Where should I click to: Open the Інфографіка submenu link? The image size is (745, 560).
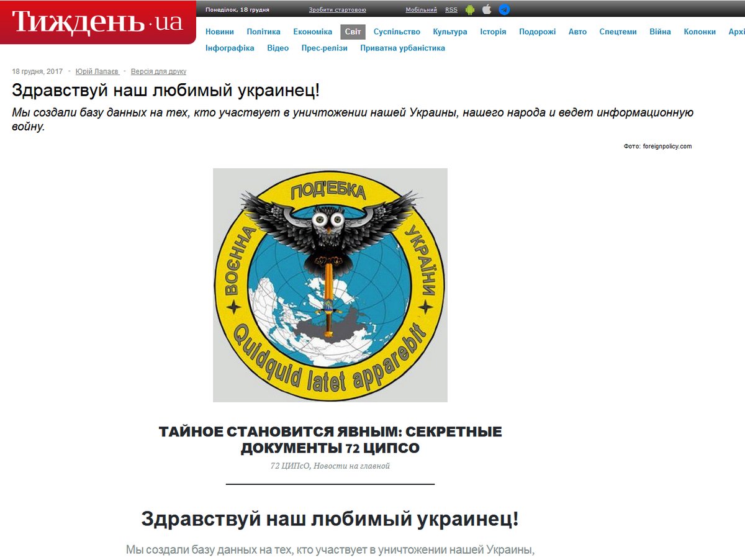tap(230, 48)
